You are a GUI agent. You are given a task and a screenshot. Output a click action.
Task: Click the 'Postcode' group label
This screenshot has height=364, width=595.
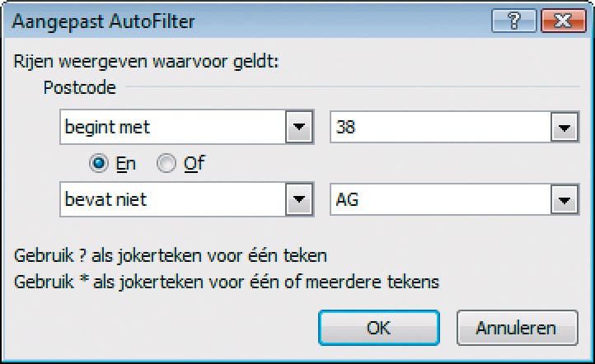(79, 86)
